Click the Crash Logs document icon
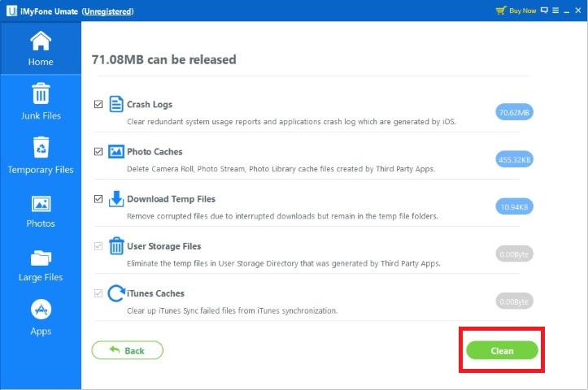The width and height of the screenshot is (588, 390). point(115,104)
